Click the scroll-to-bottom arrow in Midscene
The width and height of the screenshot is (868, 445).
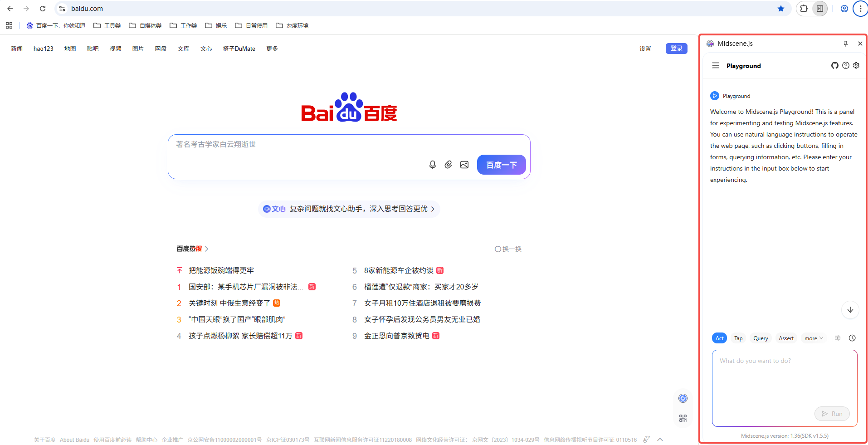click(850, 310)
